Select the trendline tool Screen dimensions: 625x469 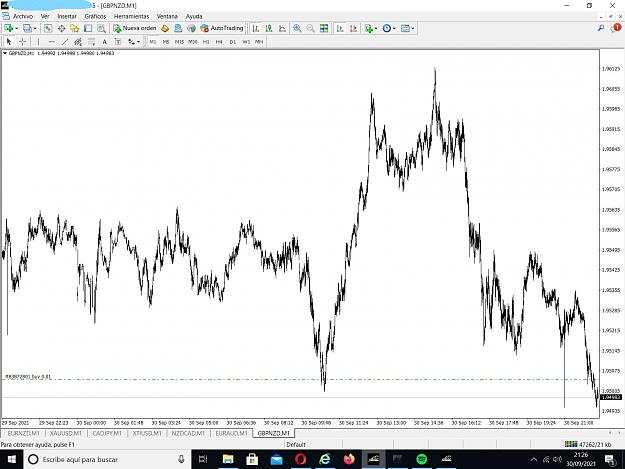65,41
